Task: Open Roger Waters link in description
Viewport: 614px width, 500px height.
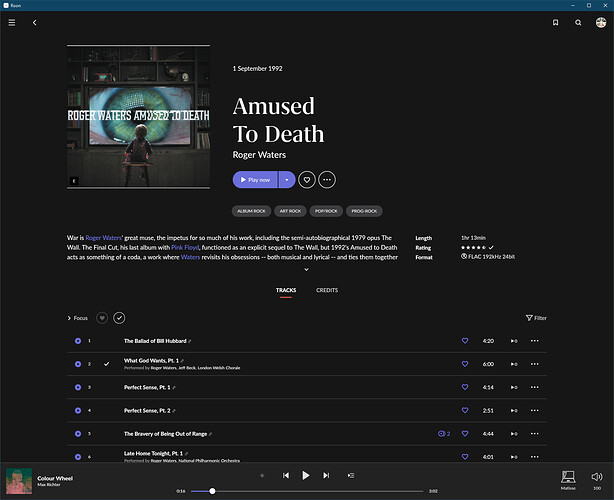Action: click(x=103, y=238)
